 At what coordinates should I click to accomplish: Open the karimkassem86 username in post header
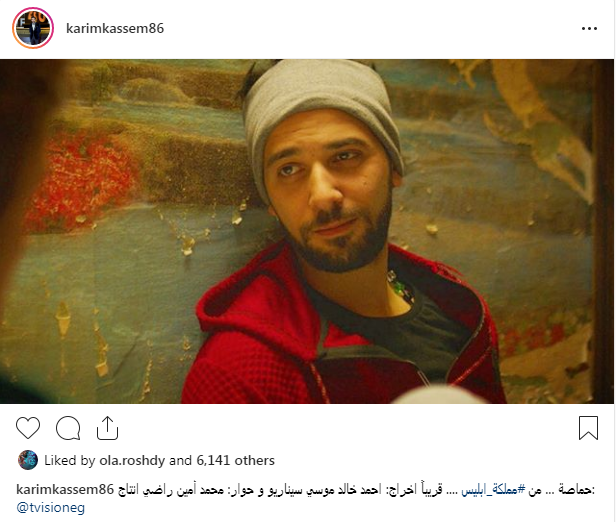115,28
